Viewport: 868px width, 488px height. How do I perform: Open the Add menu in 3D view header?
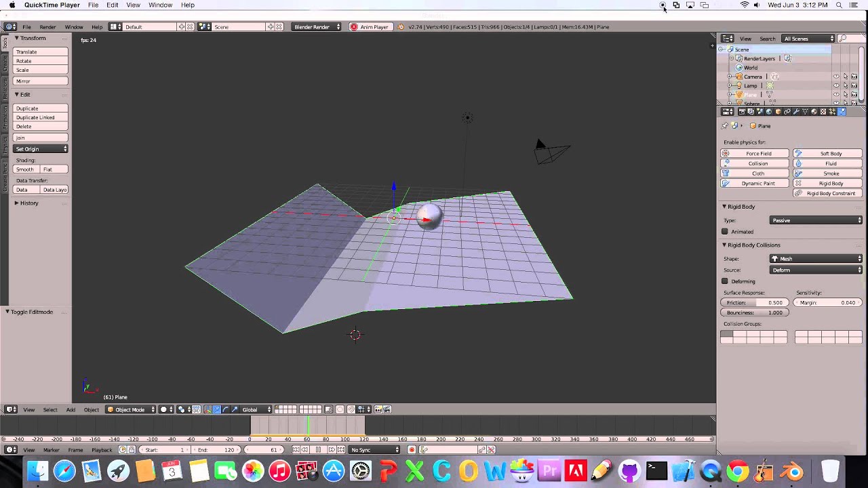[71, 410]
